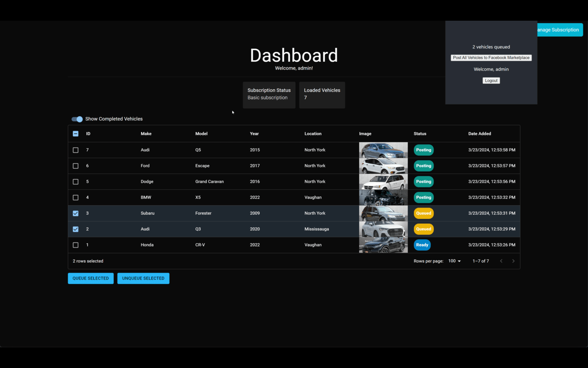The height and width of the screenshot is (368, 588).
Task: Click the next page arrow icon
Action: 513,261
